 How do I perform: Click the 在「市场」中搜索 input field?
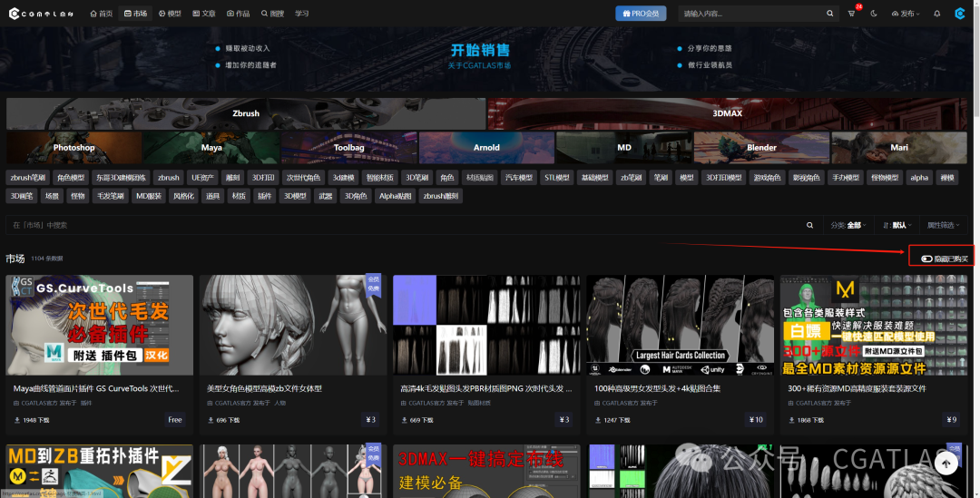pos(407,225)
